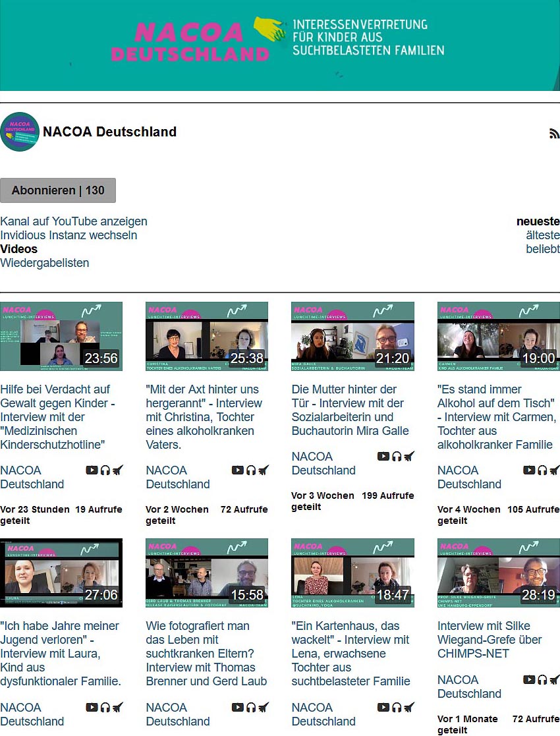Open Mira Galle interview thumbnail

tap(353, 336)
